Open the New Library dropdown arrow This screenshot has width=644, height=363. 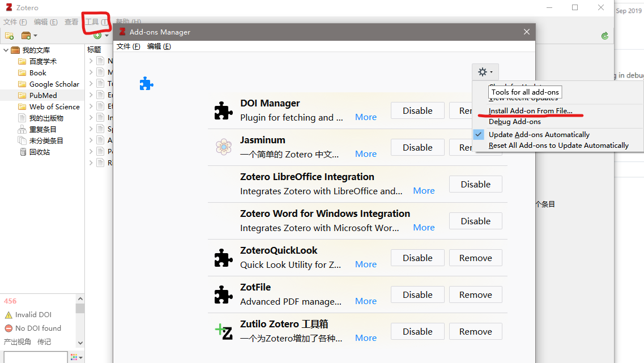(x=35, y=36)
